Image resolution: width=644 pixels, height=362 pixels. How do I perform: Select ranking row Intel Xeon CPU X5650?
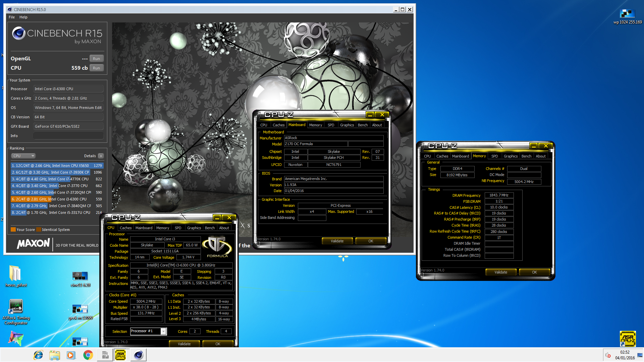[57, 166]
